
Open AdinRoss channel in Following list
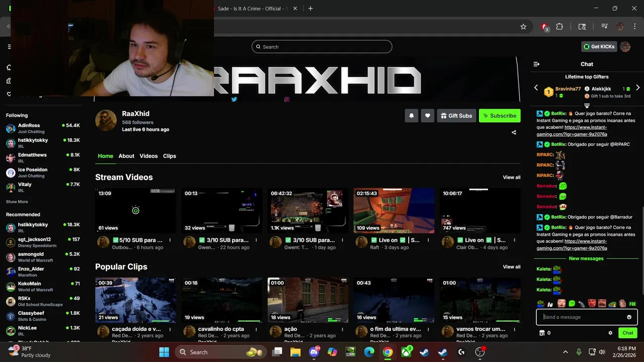click(x=43, y=128)
